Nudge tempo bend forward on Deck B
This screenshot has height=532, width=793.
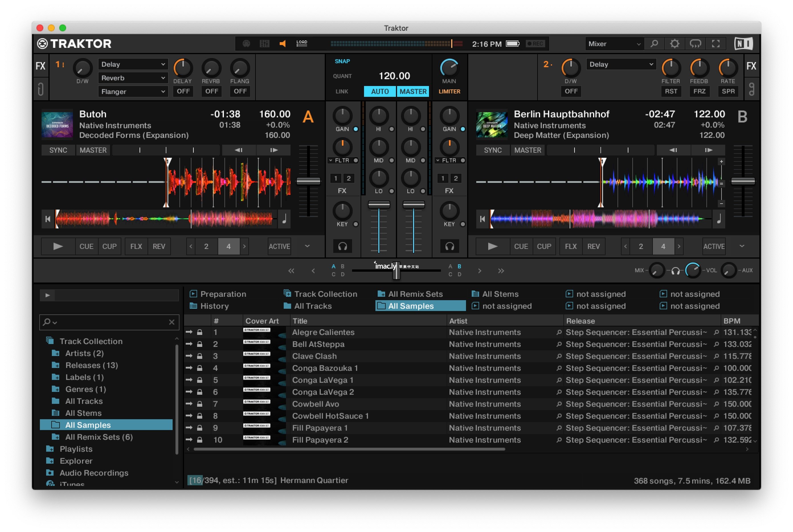708,150
